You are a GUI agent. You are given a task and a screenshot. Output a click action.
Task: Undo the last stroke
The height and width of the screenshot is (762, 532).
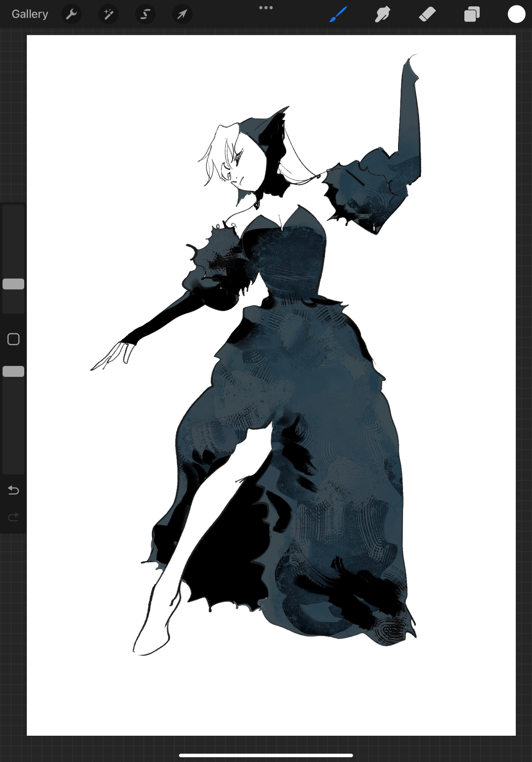click(13, 490)
